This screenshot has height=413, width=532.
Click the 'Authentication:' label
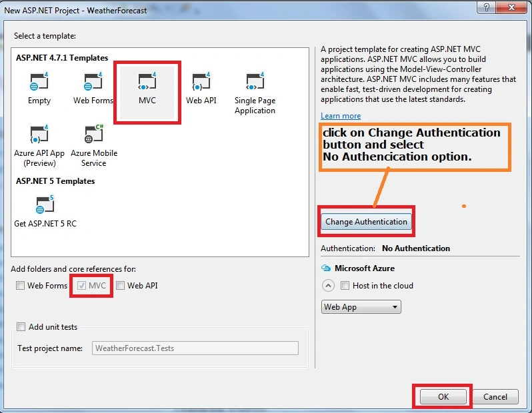348,248
